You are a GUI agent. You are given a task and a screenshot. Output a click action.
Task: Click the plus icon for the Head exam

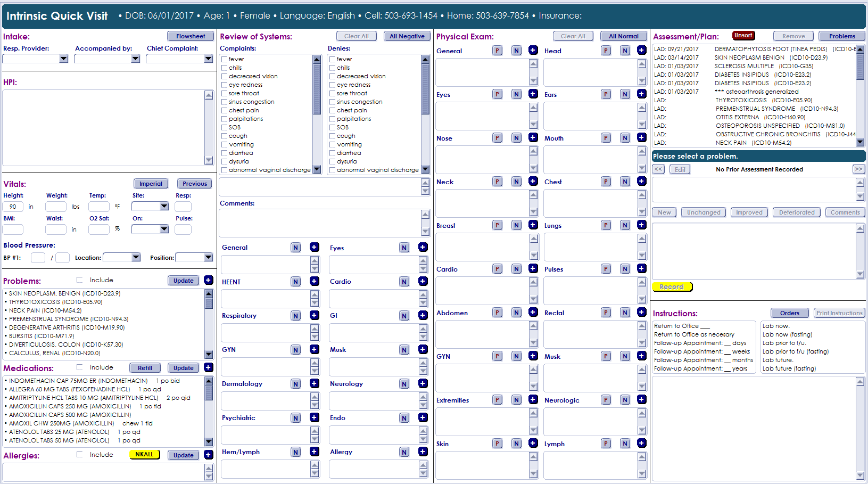click(x=642, y=51)
